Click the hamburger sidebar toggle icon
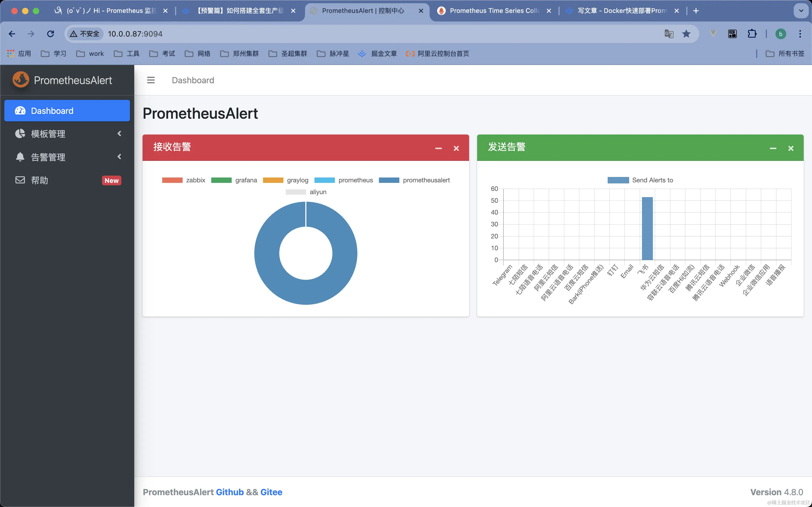Image resolution: width=812 pixels, height=507 pixels. (151, 80)
